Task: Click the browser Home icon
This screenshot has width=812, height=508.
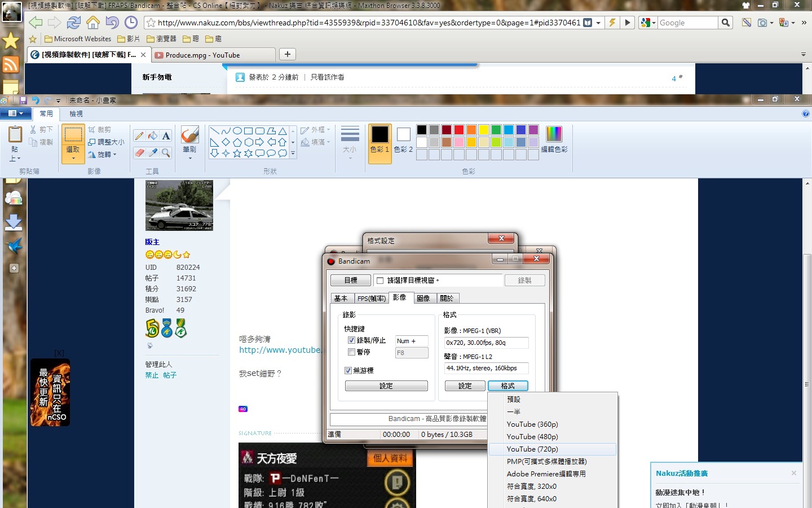Action: [93, 23]
